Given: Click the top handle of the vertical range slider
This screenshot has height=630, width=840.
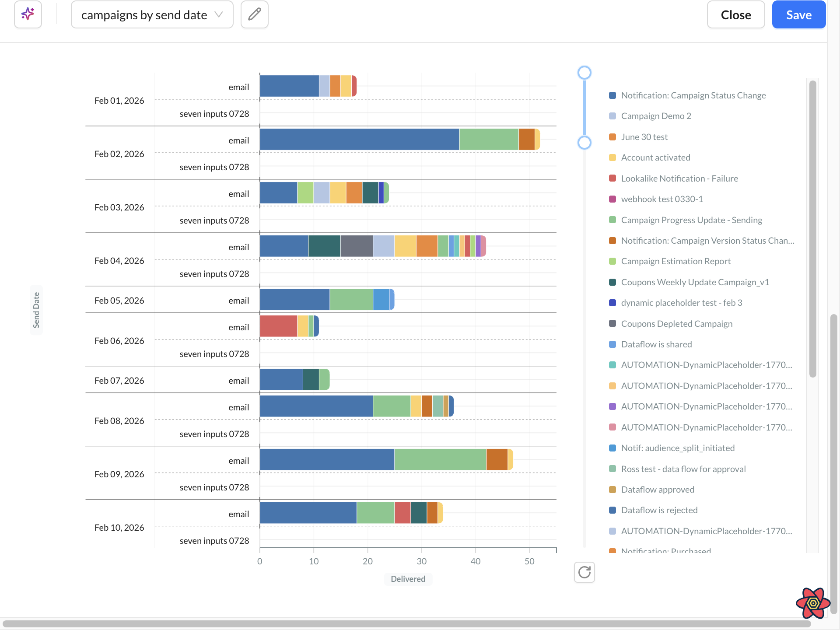Looking at the screenshot, I should point(584,73).
